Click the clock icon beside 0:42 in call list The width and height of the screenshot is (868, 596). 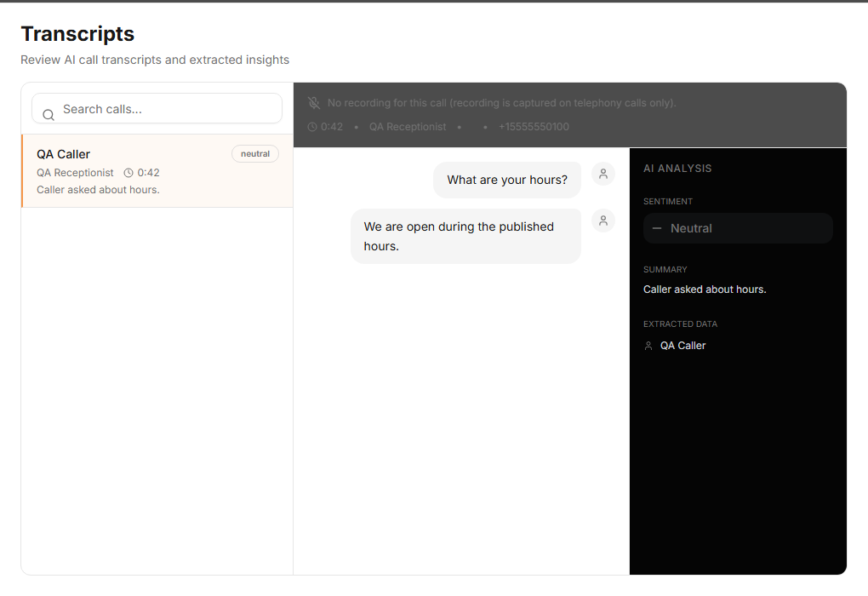(x=128, y=173)
